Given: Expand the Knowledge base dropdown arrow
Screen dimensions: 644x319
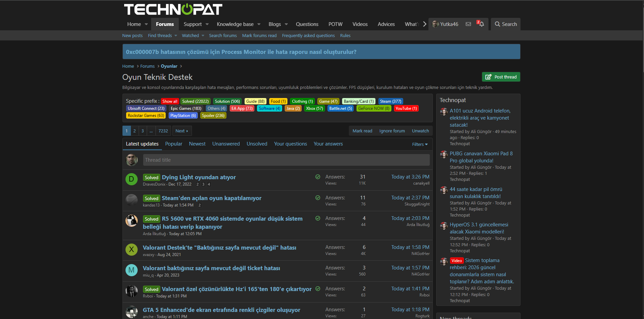Looking at the screenshot, I should pos(259,24).
